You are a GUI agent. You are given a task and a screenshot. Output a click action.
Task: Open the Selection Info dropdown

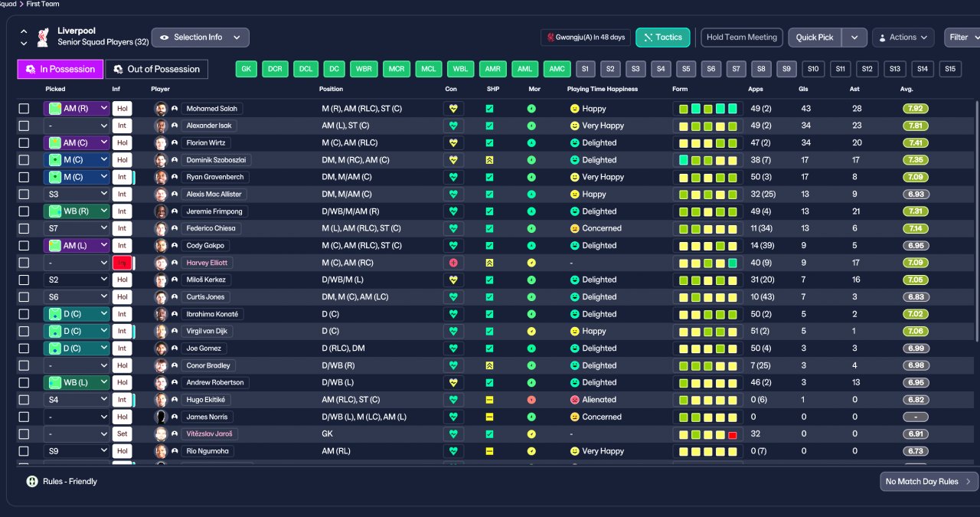coord(200,37)
